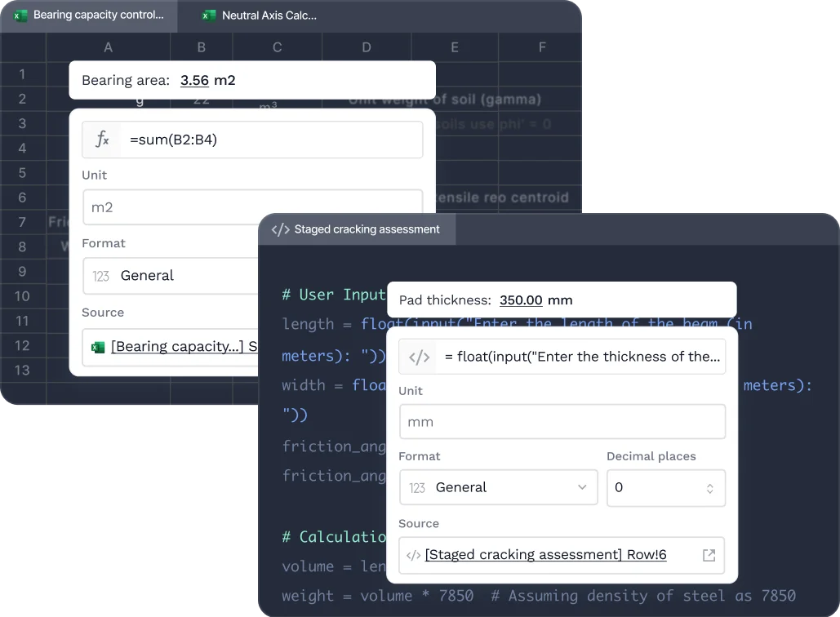Select column C header in spreadsheet
Image resolution: width=840 pixels, height=617 pixels.
point(277,47)
